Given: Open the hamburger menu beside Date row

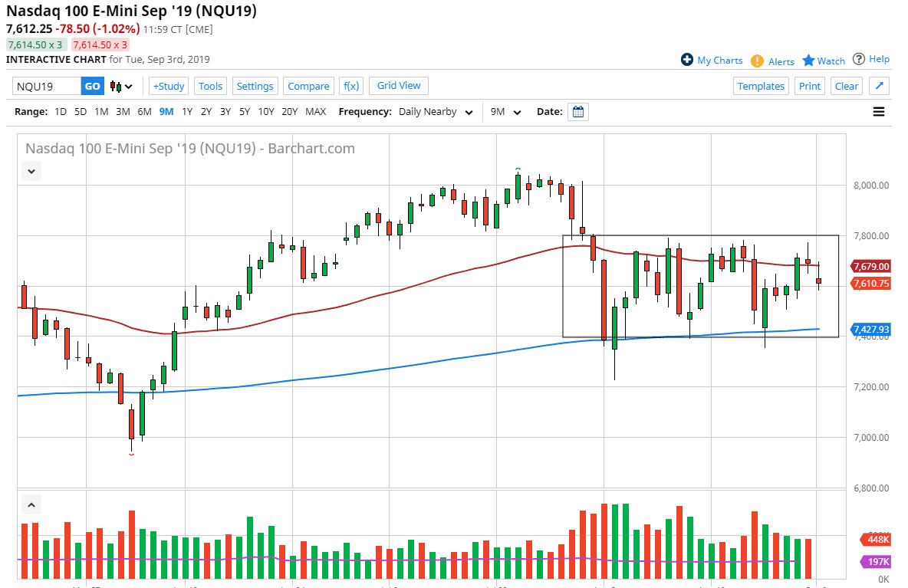Looking at the screenshot, I should [878, 111].
